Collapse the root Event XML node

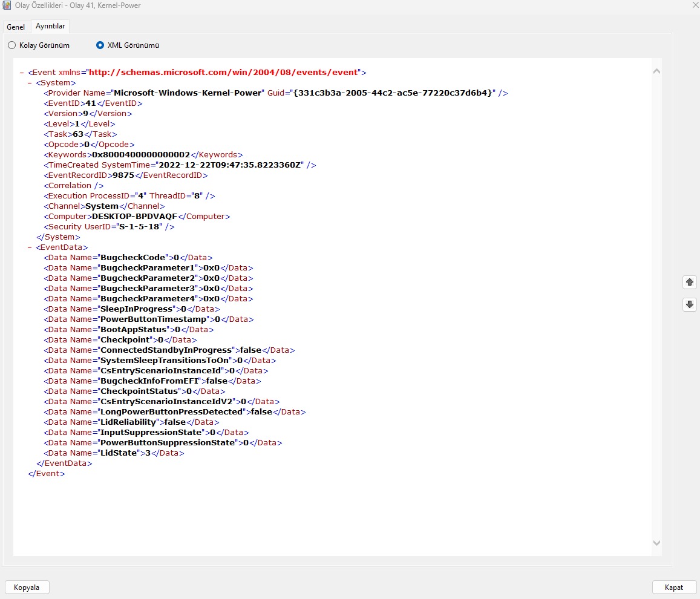pyautogui.click(x=22, y=73)
